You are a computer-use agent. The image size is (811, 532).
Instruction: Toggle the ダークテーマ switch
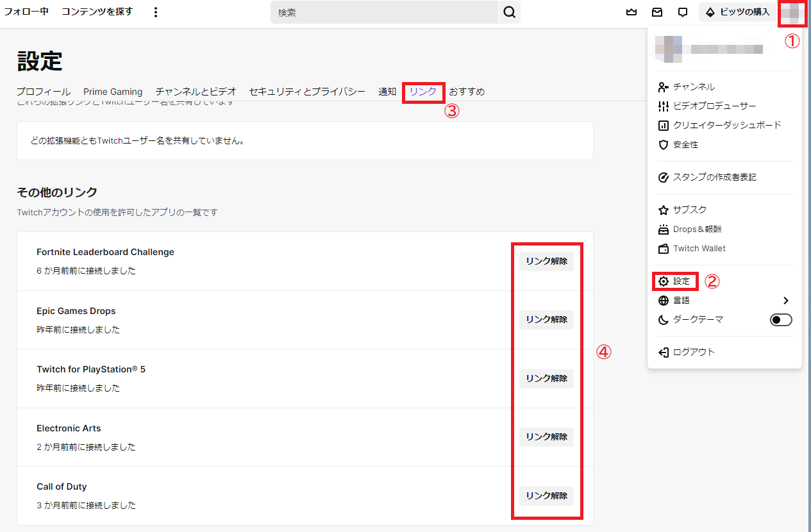click(x=780, y=320)
